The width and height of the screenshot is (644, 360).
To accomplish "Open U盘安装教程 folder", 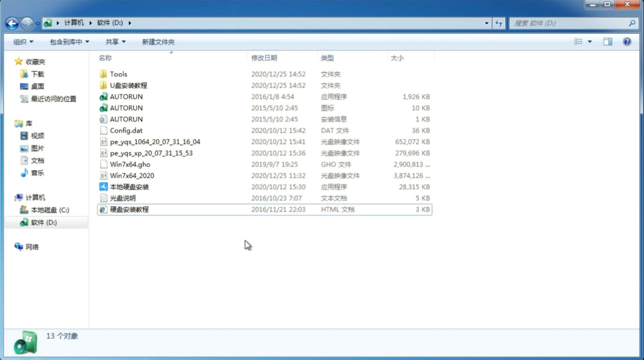I will click(x=128, y=85).
